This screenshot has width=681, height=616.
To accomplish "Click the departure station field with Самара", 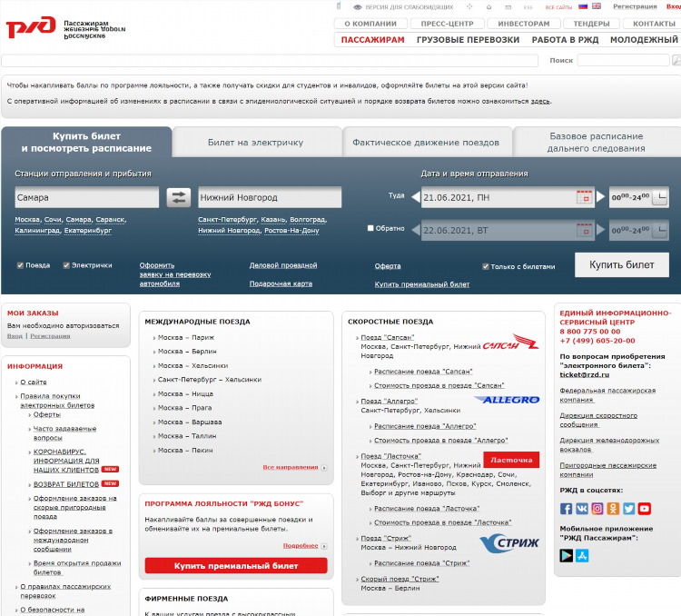I will pyautogui.click(x=87, y=197).
